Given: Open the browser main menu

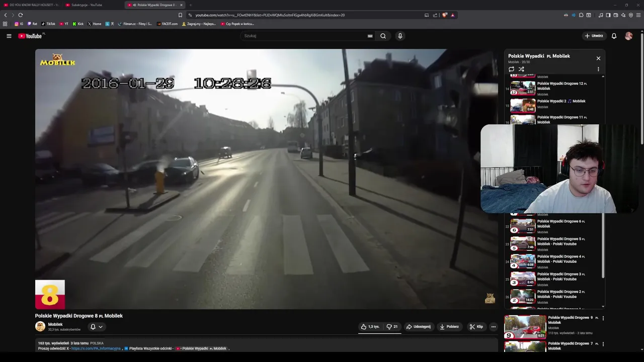Looking at the screenshot, I should tap(639, 15).
